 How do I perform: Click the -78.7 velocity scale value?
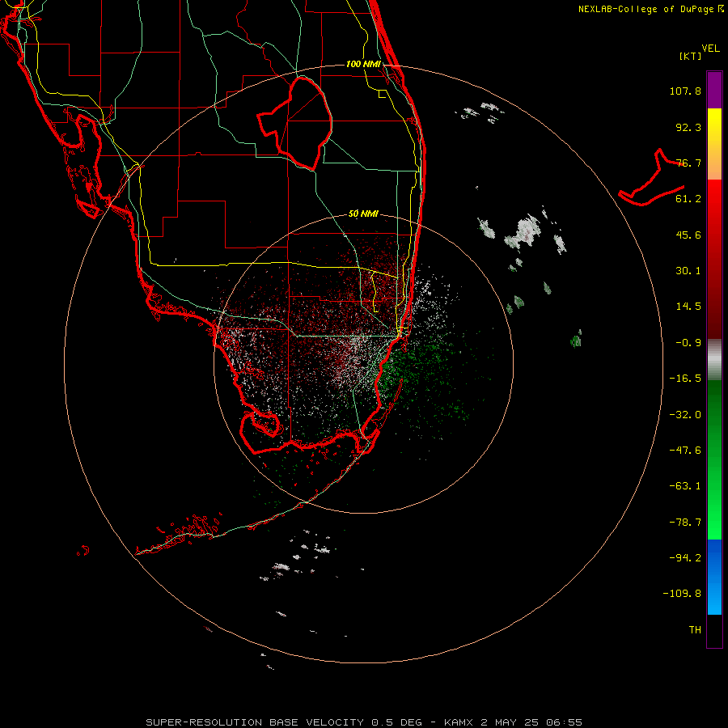tap(685, 523)
